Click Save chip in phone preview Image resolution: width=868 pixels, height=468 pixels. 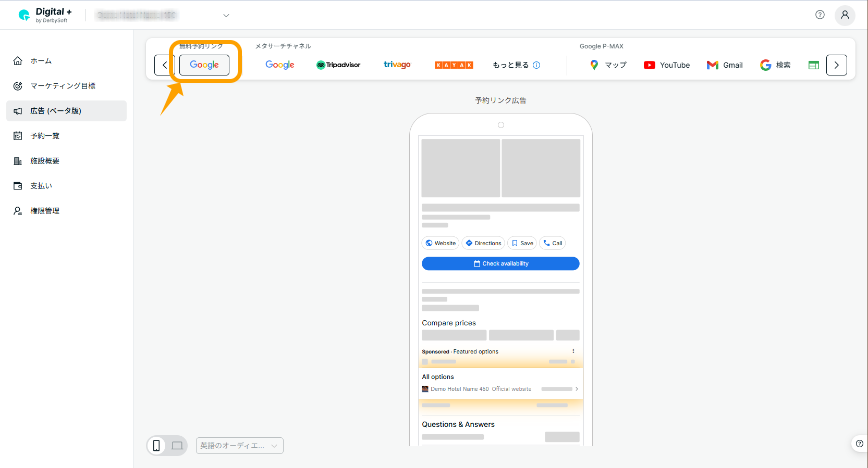pyautogui.click(x=522, y=243)
